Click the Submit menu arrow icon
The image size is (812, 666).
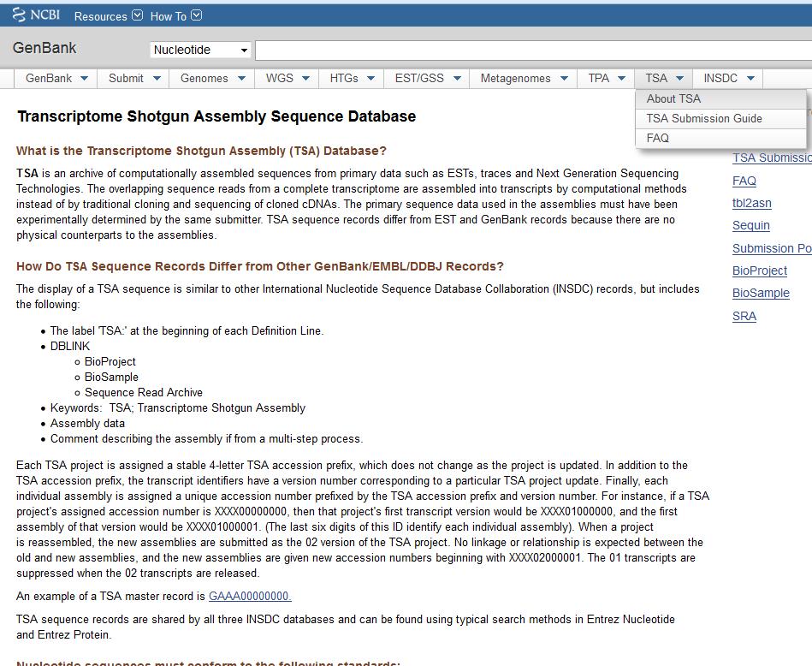point(157,79)
